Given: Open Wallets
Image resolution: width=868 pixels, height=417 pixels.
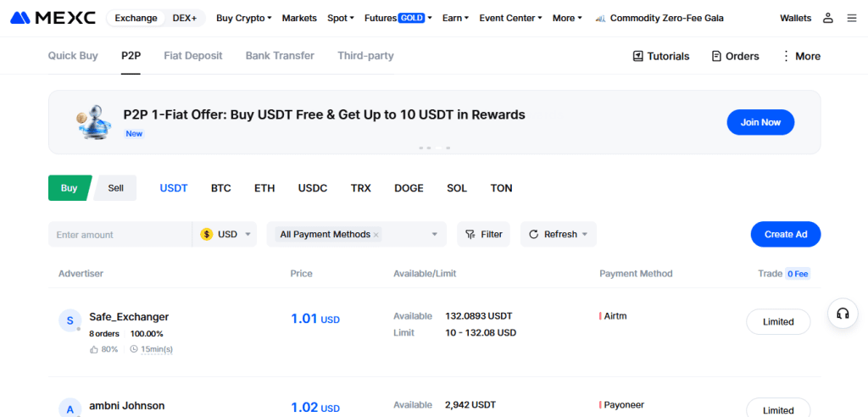Looking at the screenshot, I should click(x=795, y=18).
